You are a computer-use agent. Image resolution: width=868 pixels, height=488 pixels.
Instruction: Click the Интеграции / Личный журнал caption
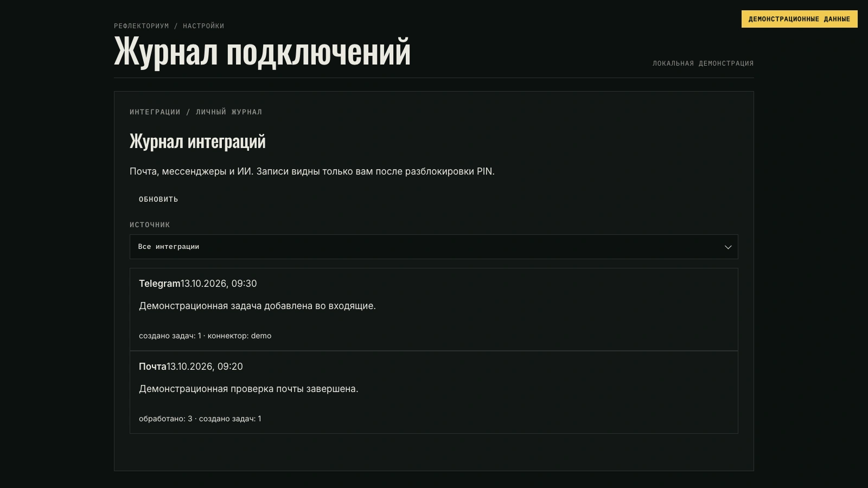(x=196, y=112)
